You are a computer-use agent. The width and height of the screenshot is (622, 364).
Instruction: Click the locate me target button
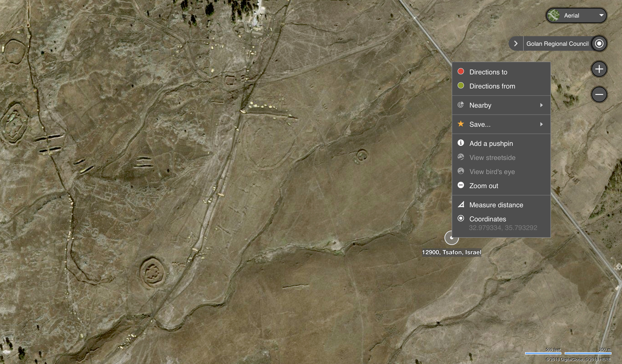599,44
